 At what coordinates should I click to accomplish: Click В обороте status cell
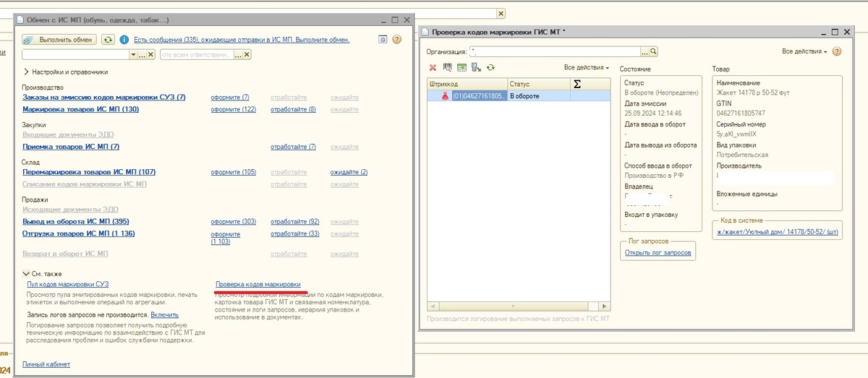539,96
